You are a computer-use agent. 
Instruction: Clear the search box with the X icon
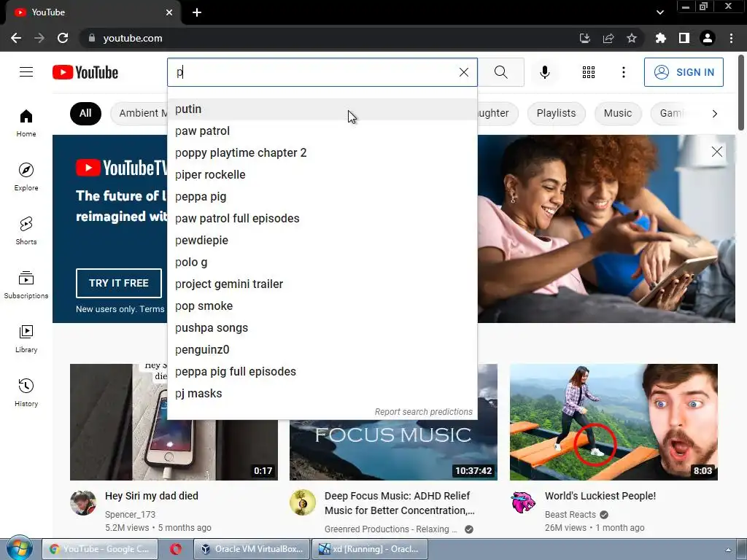(463, 72)
